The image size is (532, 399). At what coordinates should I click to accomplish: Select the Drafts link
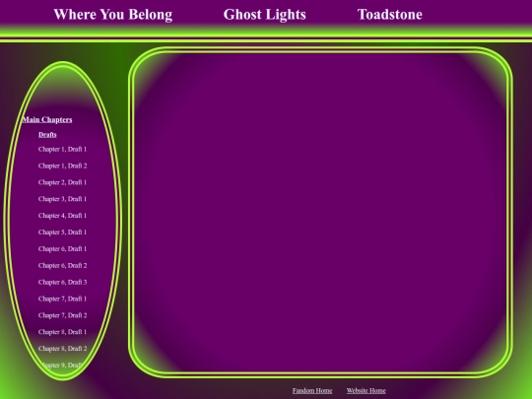point(47,135)
